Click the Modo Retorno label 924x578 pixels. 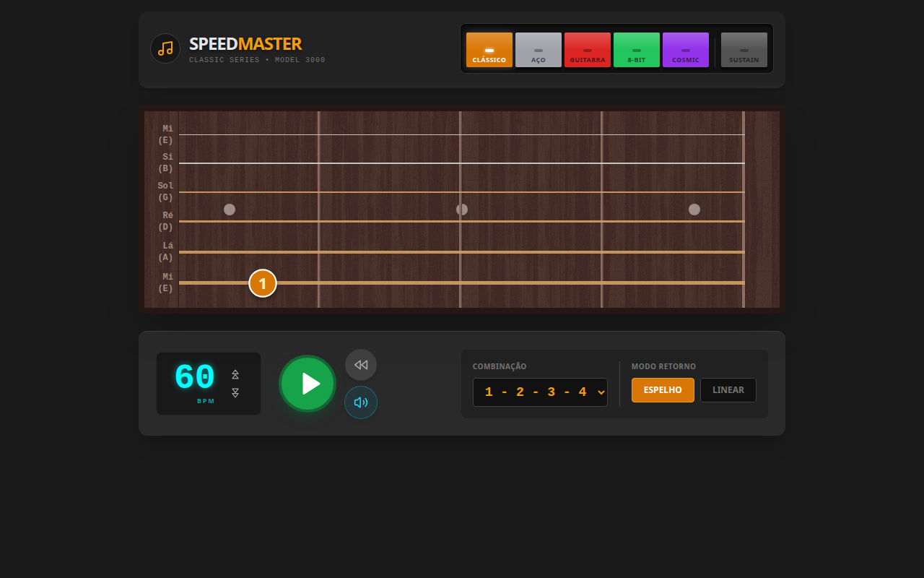[663, 367]
